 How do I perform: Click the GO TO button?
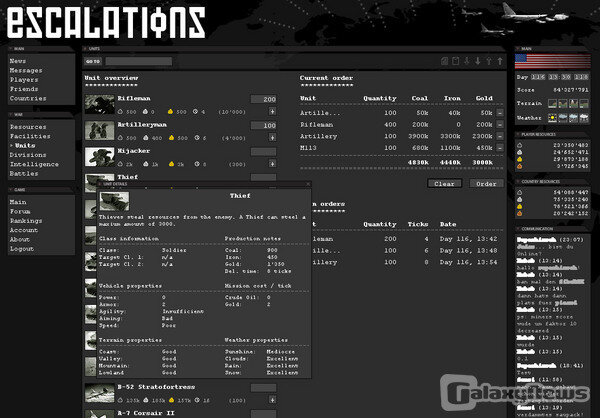93,61
